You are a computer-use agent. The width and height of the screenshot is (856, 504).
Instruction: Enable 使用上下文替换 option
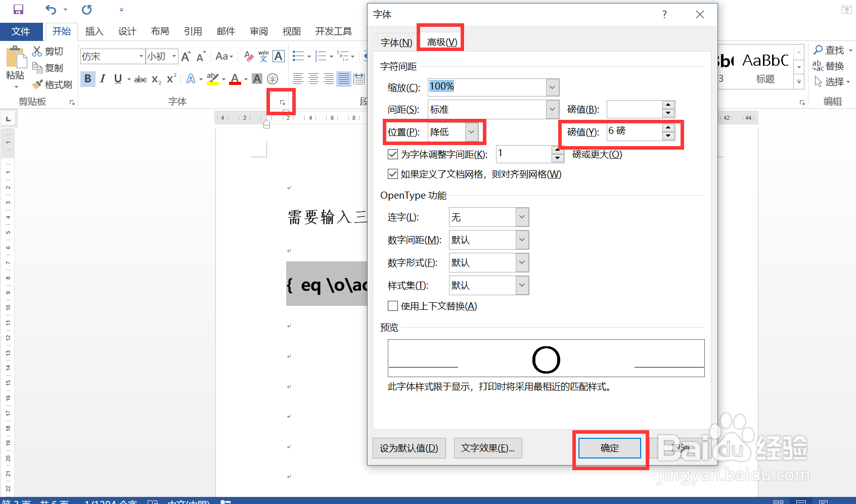(x=393, y=306)
